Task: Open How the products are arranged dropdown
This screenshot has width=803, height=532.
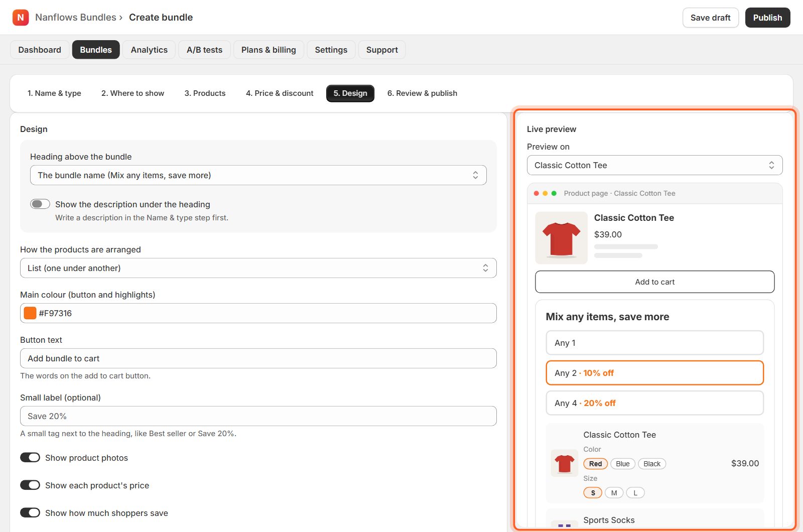Action: coord(258,268)
